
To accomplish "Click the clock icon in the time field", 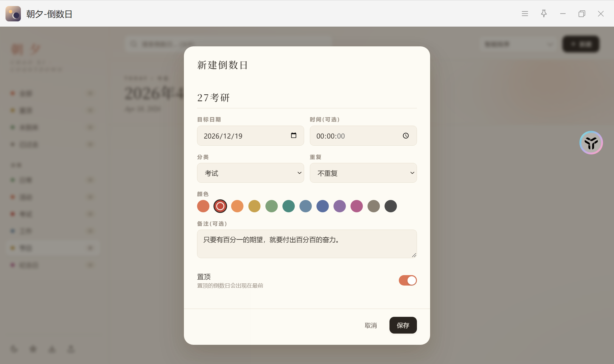I will coord(406,136).
